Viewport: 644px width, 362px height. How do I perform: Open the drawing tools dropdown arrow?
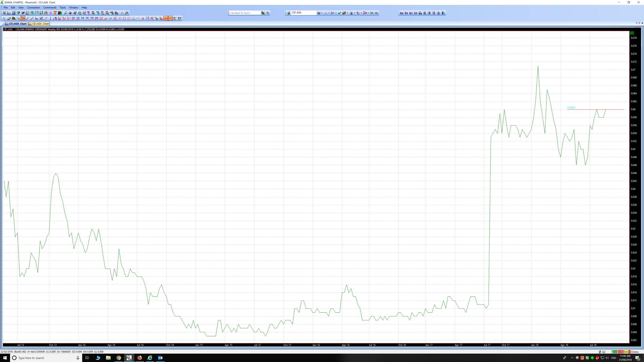[x=368, y=13]
